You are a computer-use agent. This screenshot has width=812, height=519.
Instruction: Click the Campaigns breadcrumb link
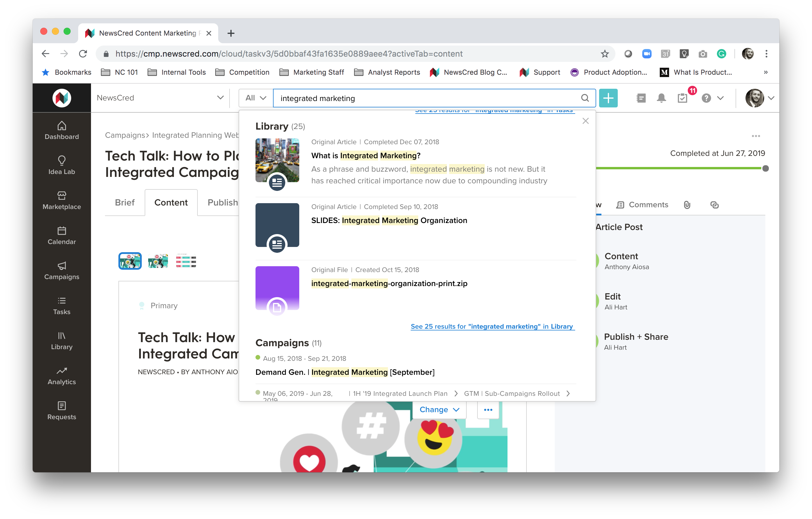click(x=125, y=135)
